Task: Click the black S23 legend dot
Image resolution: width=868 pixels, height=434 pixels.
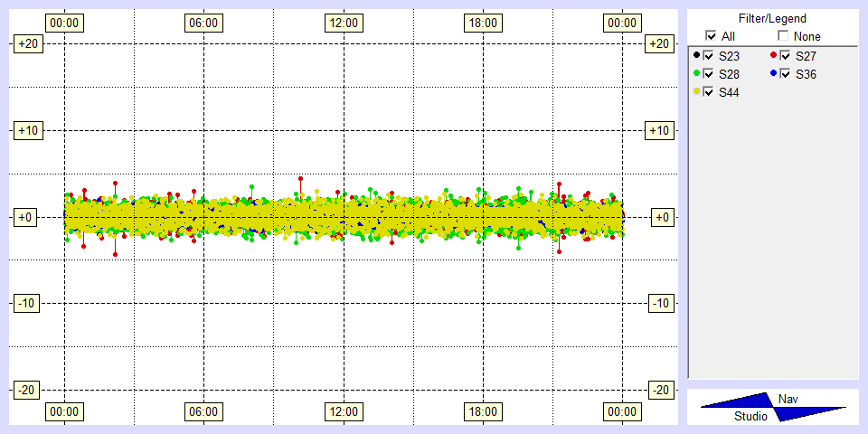Action: [x=696, y=55]
